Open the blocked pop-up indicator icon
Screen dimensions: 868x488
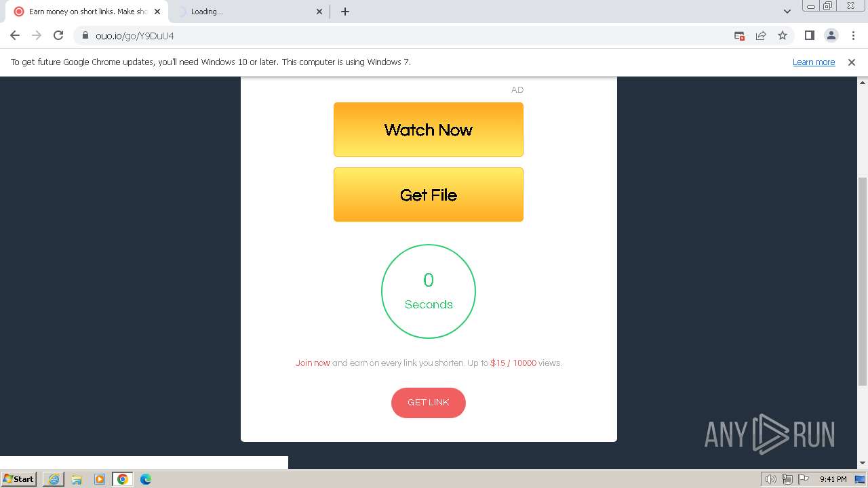pos(740,35)
